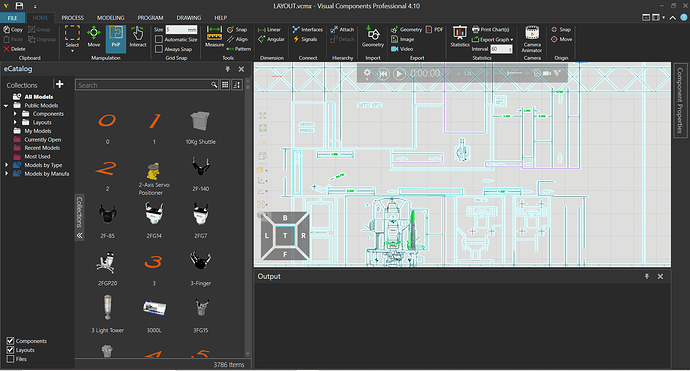
Task: Uncheck the Components filter
Action: tap(10, 341)
